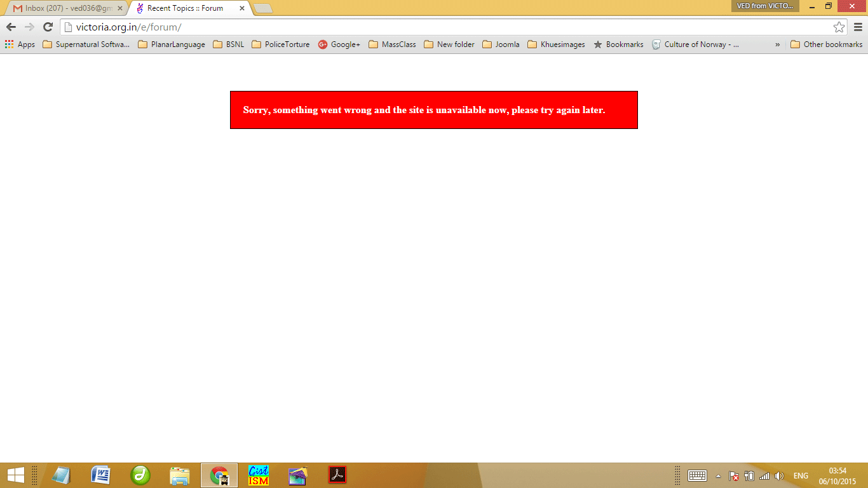Click the VED from VICTO profile button
This screenshot has height=488, width=868.
point(765,6)
